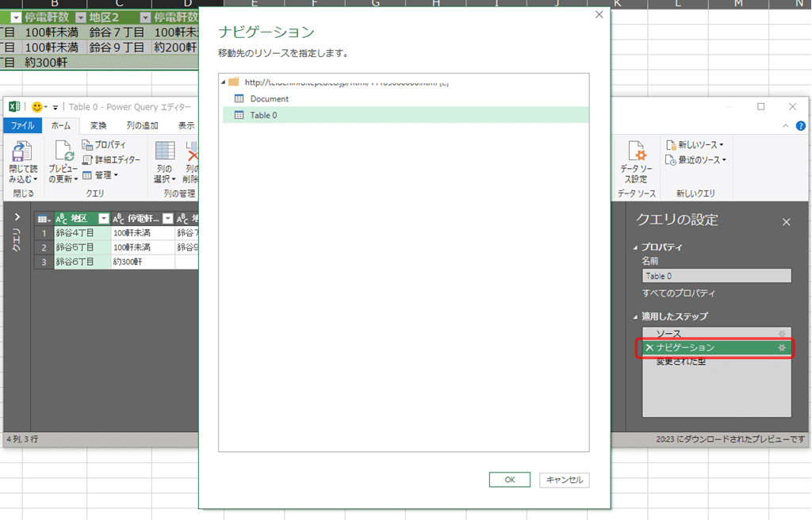Click the smiley feedback icon in the title bar
This screenshot has width=812, height=521.
click(x=37, y=107)
